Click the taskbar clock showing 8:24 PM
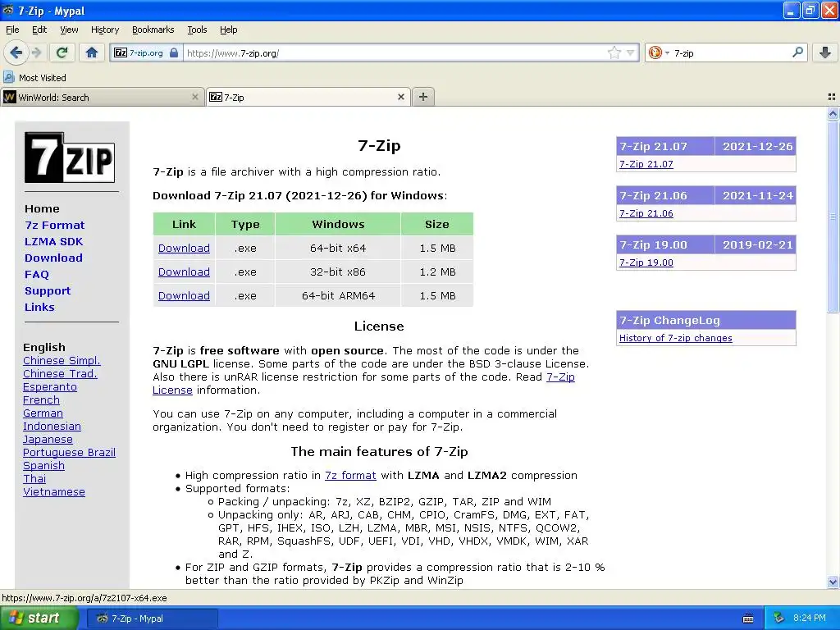 (x=810, y=618)
